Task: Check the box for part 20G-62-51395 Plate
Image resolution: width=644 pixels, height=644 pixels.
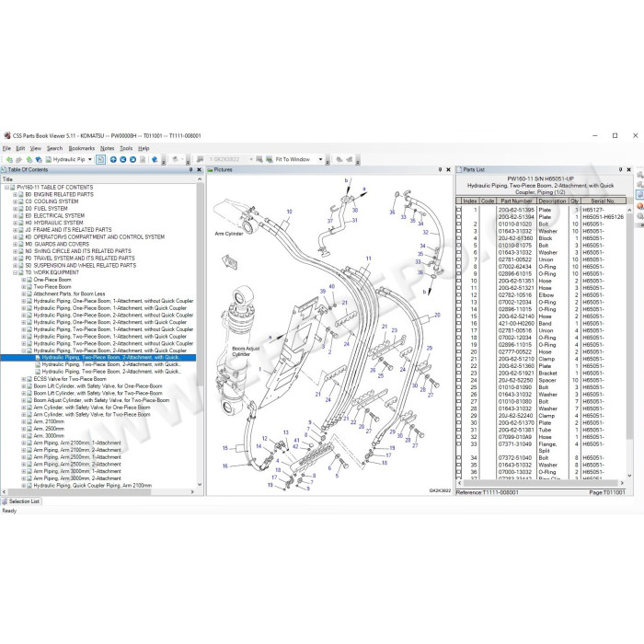Action: click(459, 210)
